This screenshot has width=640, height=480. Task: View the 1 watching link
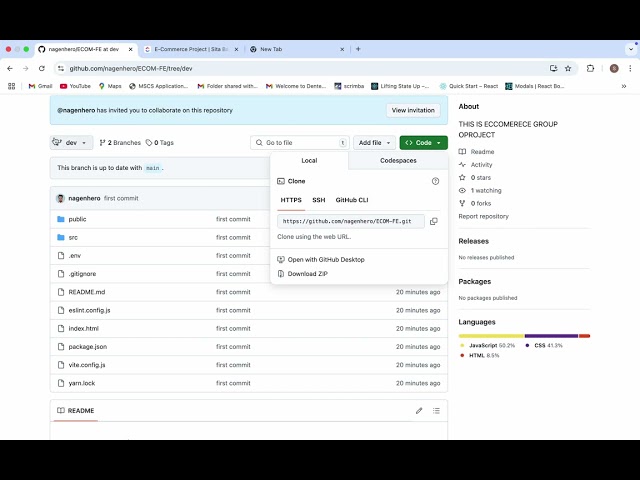point(480,191)
